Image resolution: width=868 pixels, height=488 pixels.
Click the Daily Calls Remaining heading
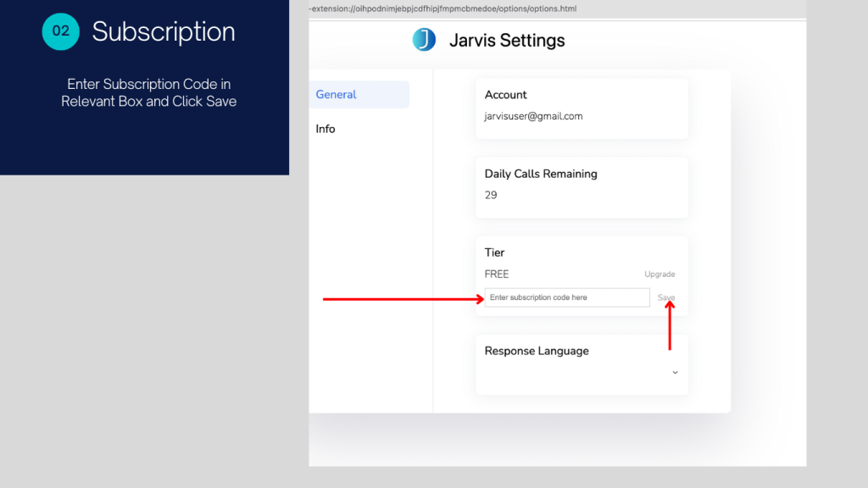click(x=541, y=174)
